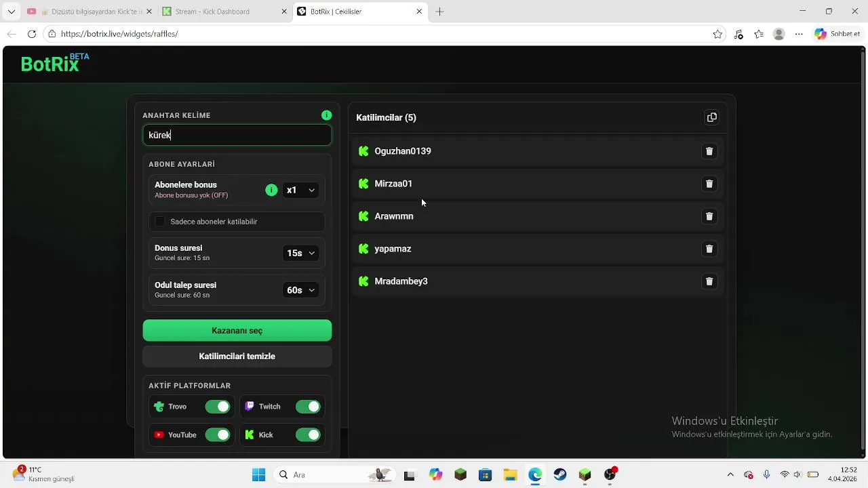Open the Edge settings and more menu
This screenshot has width=868, height=488.
point(800,34)
